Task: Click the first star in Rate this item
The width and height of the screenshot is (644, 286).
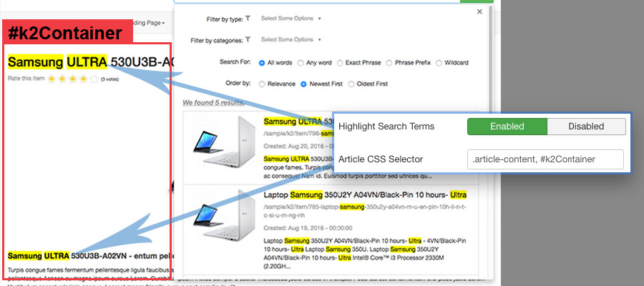Action: coord(52,79)
